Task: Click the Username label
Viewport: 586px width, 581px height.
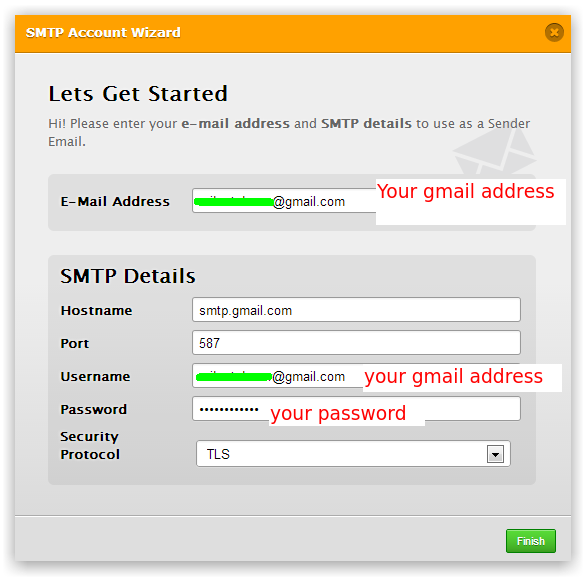Action: (96, 376)
